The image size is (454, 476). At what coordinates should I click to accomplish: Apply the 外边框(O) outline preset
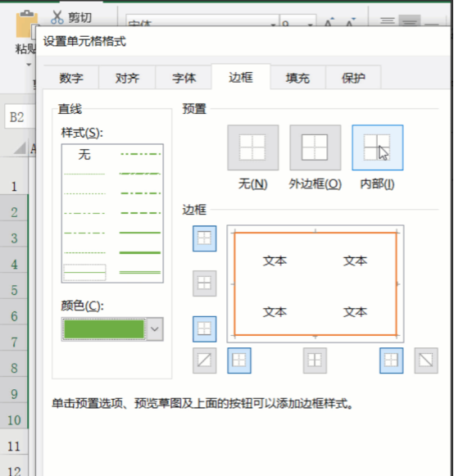316,147
